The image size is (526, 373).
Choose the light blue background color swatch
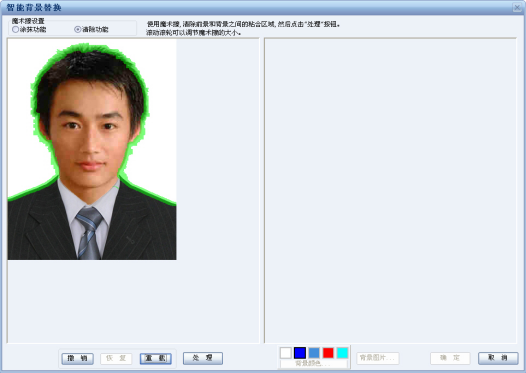pyautogui.click(x=314, y=353)
